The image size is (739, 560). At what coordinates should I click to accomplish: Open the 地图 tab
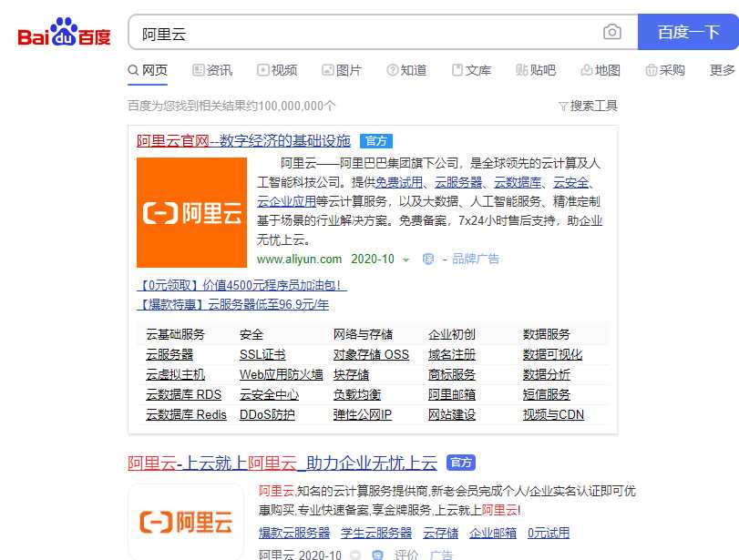pos(600,71)
